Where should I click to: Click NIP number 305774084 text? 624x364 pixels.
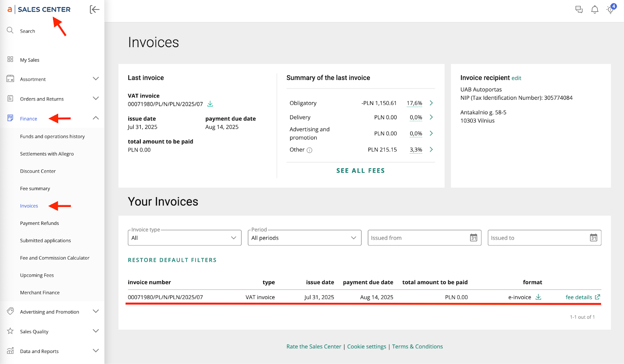pos(558,98)
